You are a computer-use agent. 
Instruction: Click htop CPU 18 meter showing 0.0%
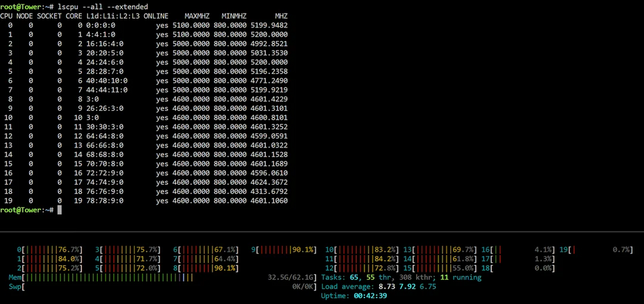tap(518, 269)
